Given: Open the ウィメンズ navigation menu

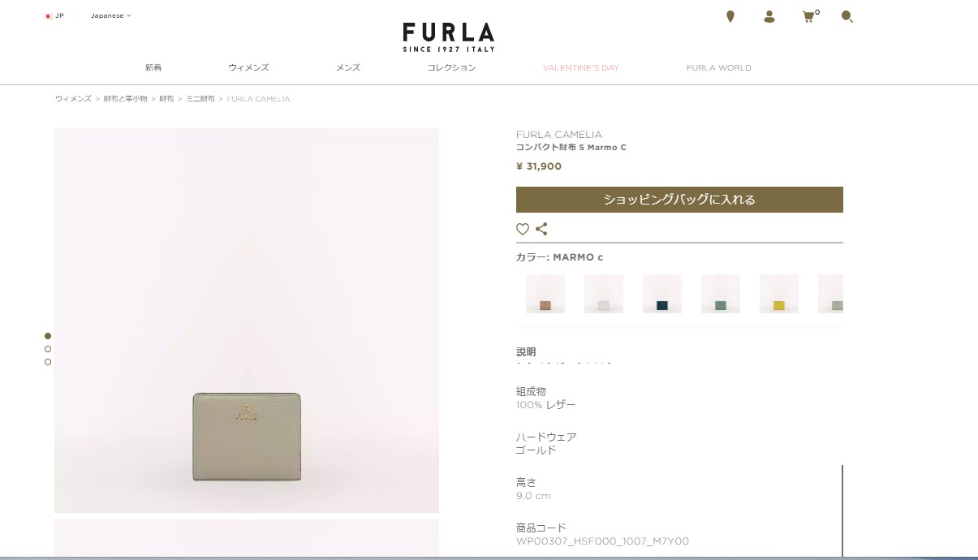Looking at the screenshot, I should pyautogui.click(x=248, y=67).
